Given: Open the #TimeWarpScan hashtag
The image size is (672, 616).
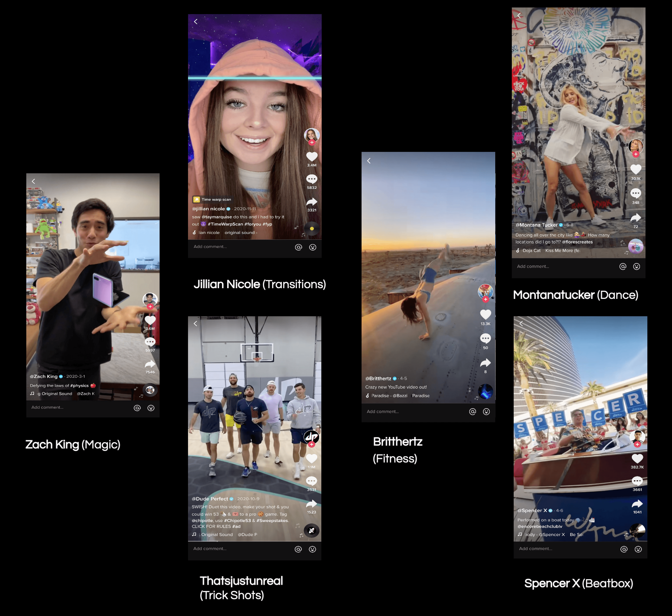Looking at the screenshot, I should (x=225, y=224).
